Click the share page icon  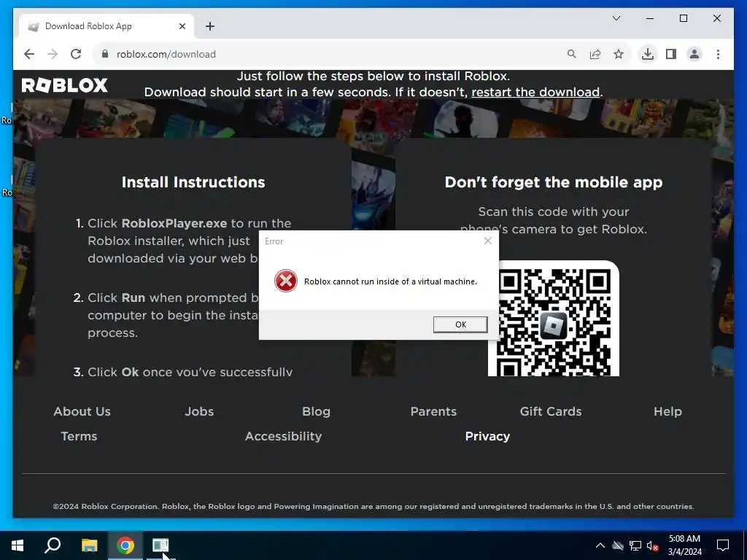(595, 54)
